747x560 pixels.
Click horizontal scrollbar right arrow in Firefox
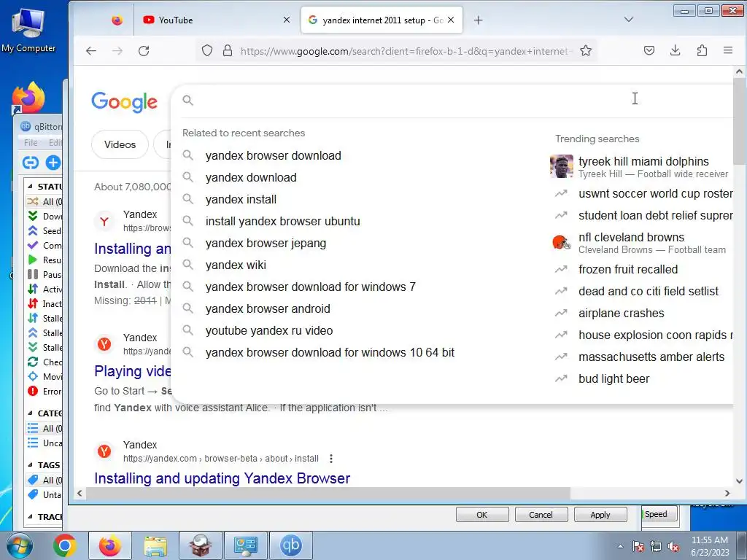pos(727,494)
